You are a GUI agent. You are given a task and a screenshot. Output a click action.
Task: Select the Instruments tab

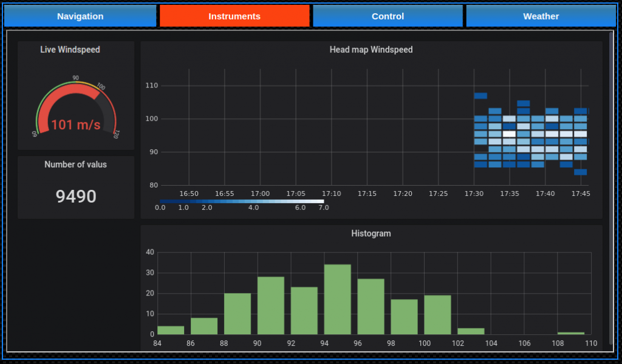[234, 16]
